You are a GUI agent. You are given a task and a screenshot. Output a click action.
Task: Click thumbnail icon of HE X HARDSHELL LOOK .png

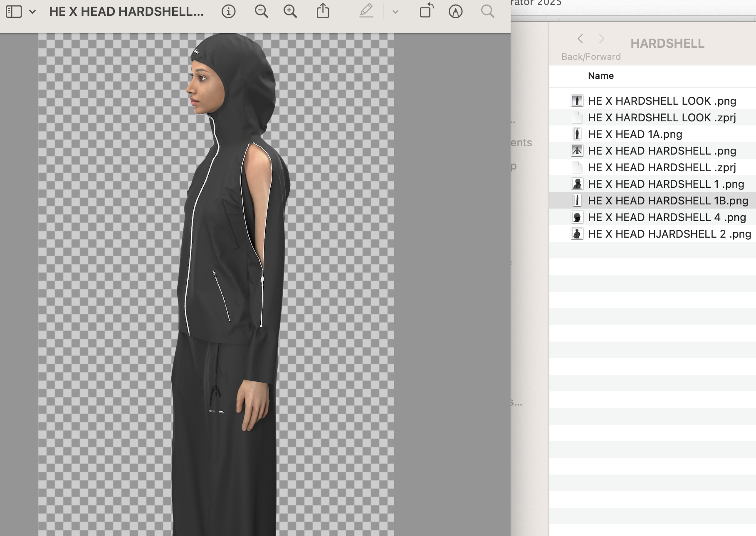[x=577, y=101]
